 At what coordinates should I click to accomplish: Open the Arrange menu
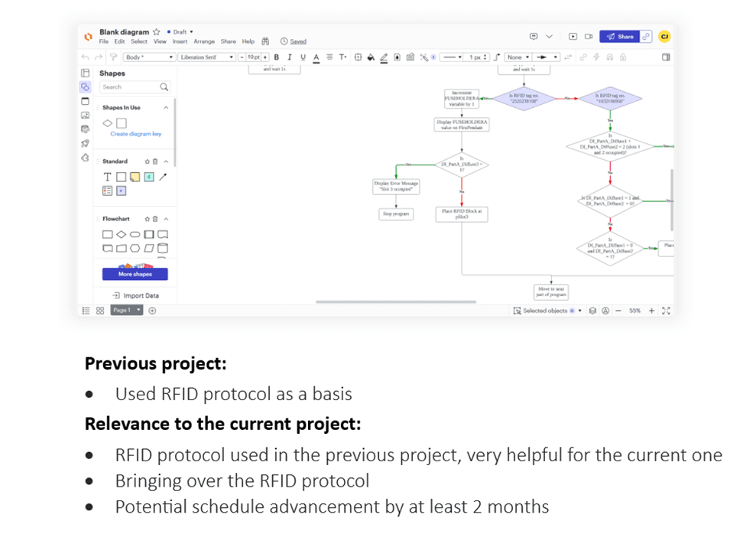[x=204, y=41]
